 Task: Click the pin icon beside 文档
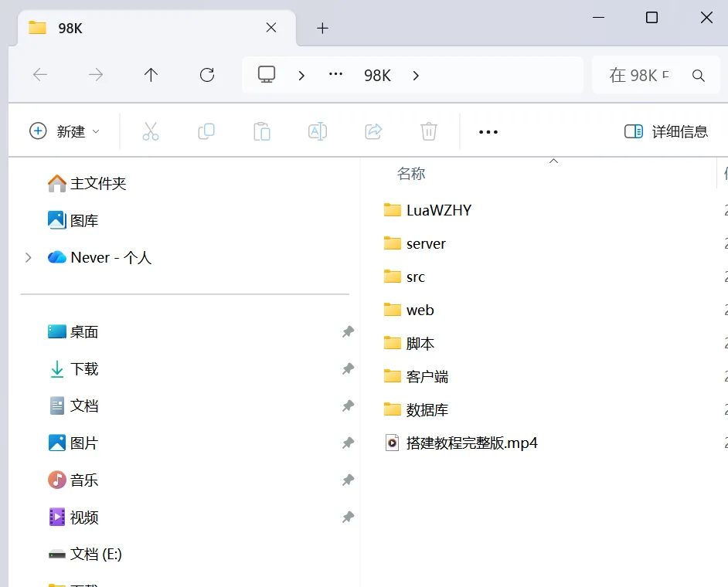pos(349,406)
